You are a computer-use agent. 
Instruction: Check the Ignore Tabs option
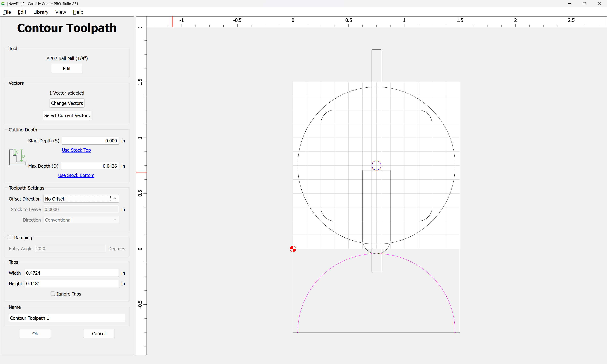[x=52, y=294]
